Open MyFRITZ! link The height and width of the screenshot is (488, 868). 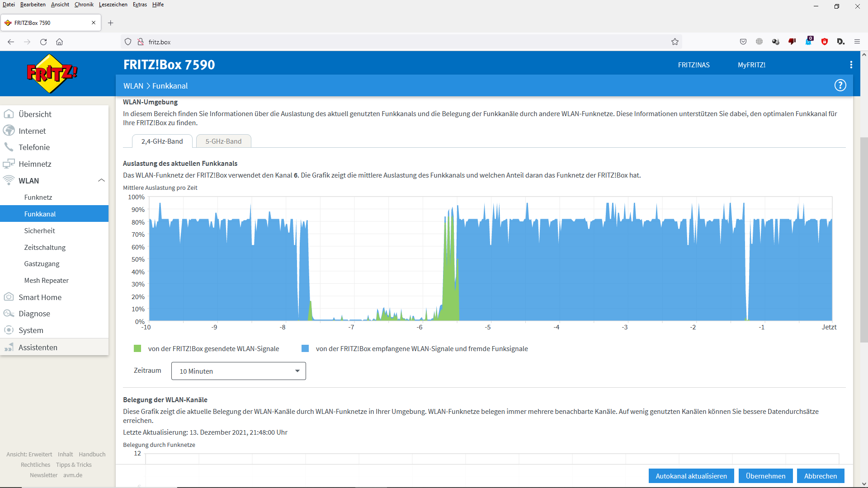coord(751,65)
